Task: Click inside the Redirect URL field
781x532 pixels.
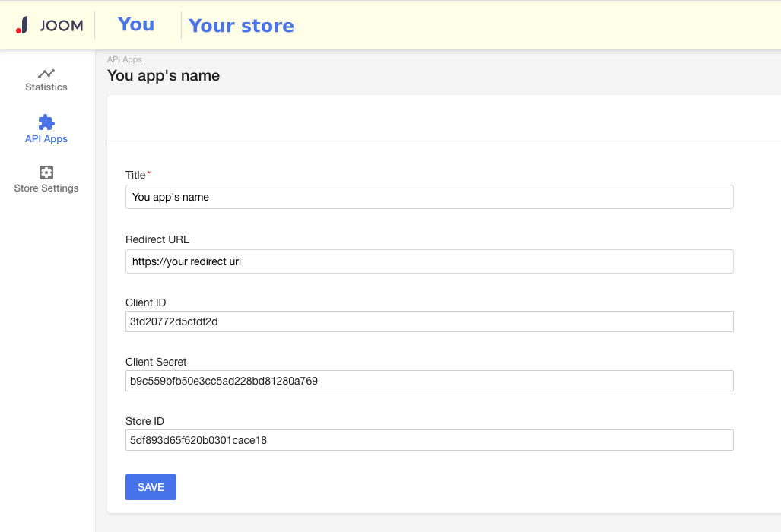Action: point(429,261)
